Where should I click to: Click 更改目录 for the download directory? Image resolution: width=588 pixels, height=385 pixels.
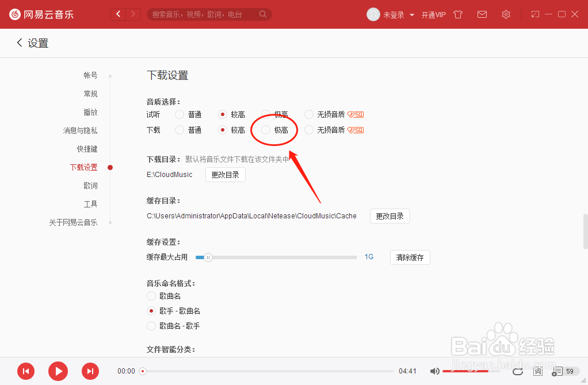(x=226, y=175)
